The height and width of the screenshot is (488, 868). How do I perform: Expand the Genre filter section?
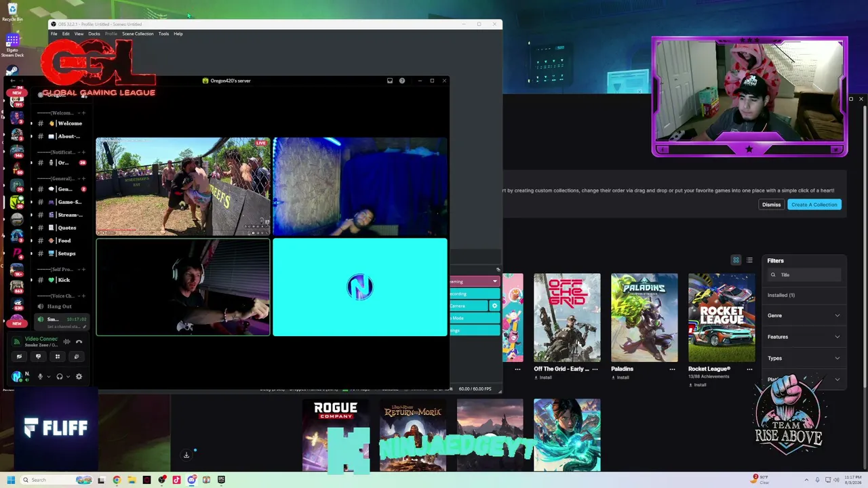pos(804,315)
